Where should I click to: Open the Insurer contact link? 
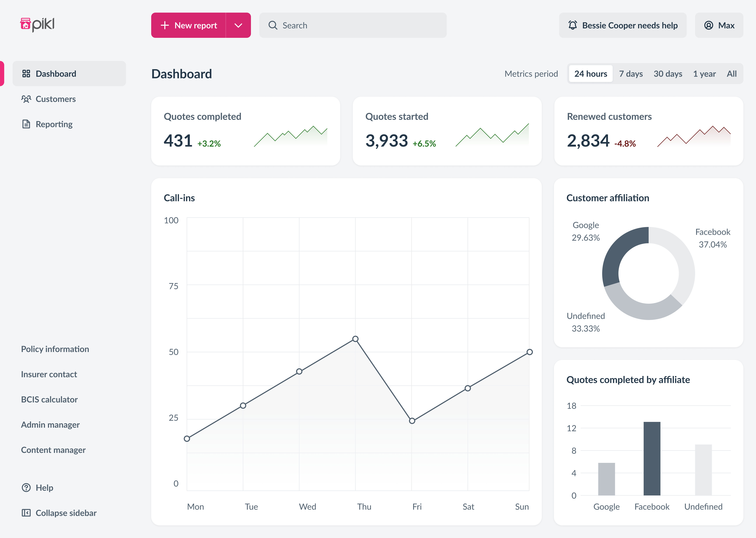(49, 374)
